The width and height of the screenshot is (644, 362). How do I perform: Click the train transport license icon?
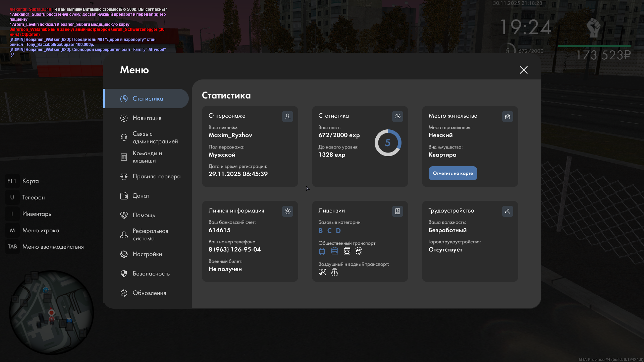[347, 251]
